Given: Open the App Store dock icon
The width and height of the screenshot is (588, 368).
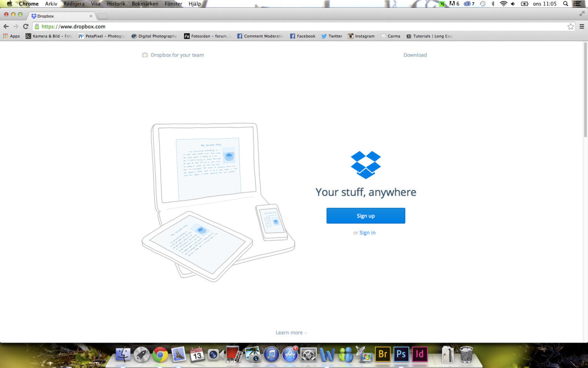Looking at the screenshot, I should (290, 354).
